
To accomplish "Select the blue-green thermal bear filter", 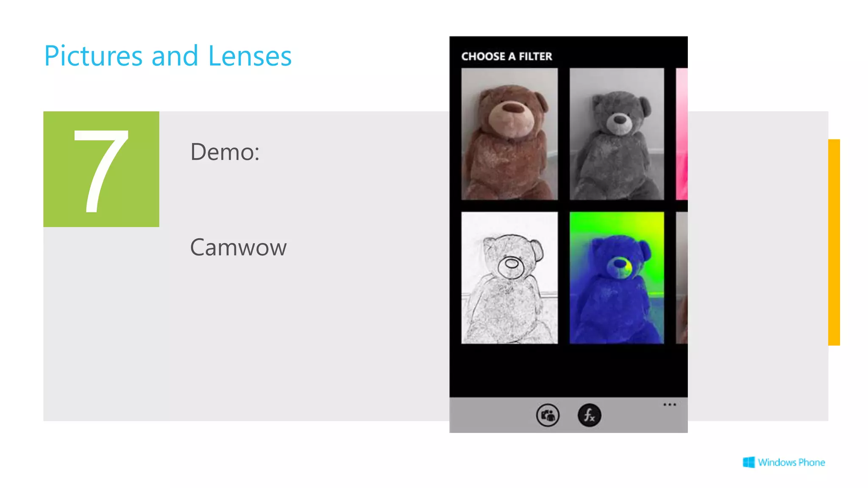I will click(x=617, y=278).
